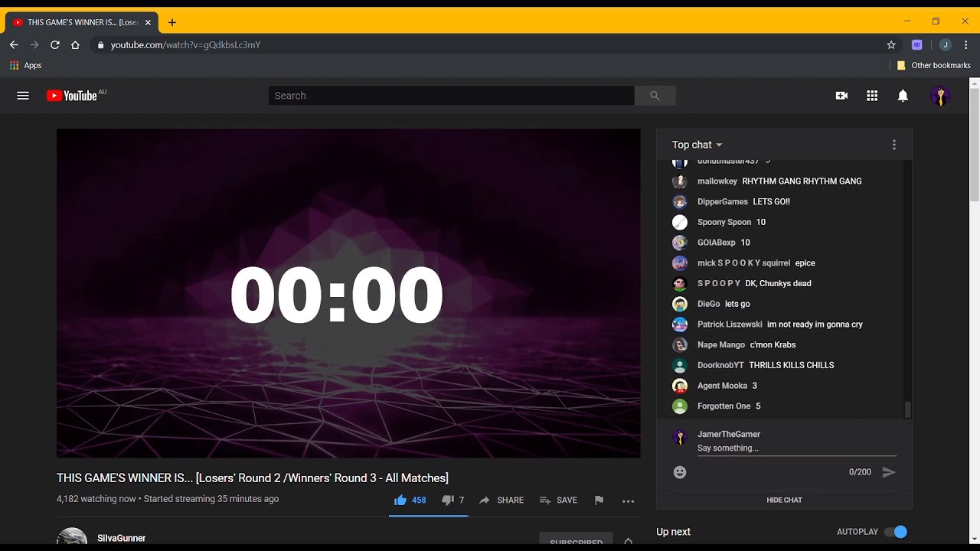The image size is (980, 551).
Task: Click DipperGames chat username
Action: 723,202
